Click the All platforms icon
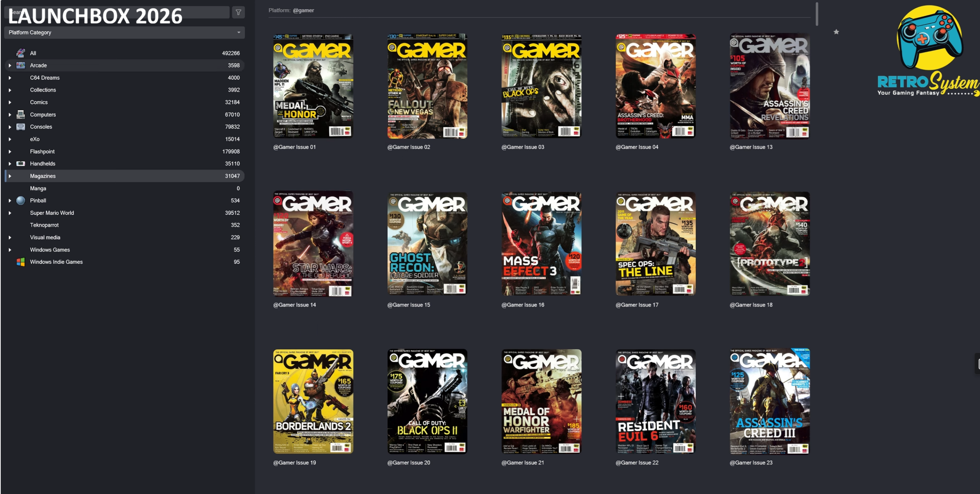The height and width of the screenshot is (494, 980). click(21, 53)
